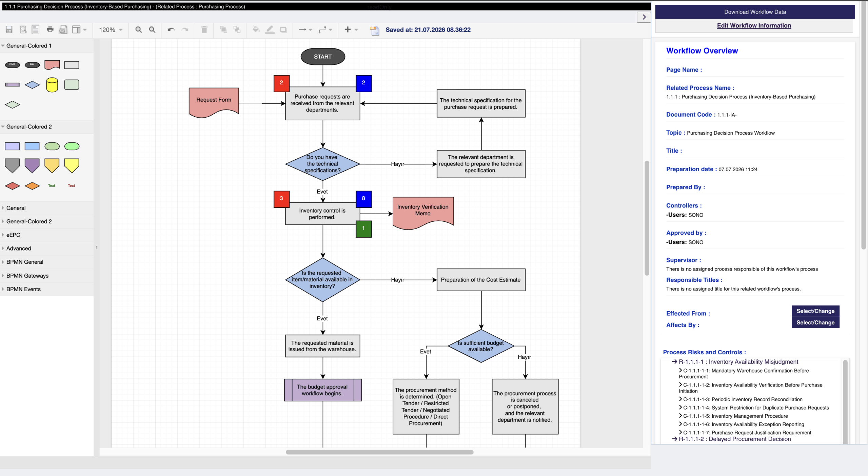Viewport: 868px width, 476px height.
Task: Expand the collapsed General-Colored 2 section
Action: coord(47,221)
